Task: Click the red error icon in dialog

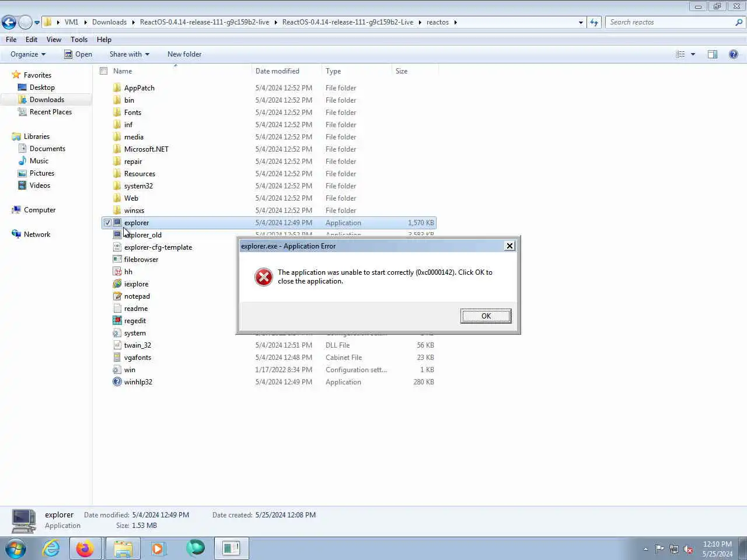Action: [x=264, y=277]
